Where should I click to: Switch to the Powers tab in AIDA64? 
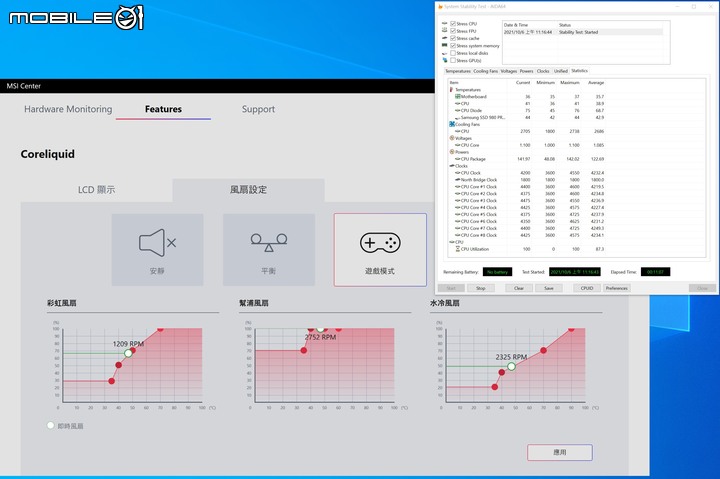(527, 71)
